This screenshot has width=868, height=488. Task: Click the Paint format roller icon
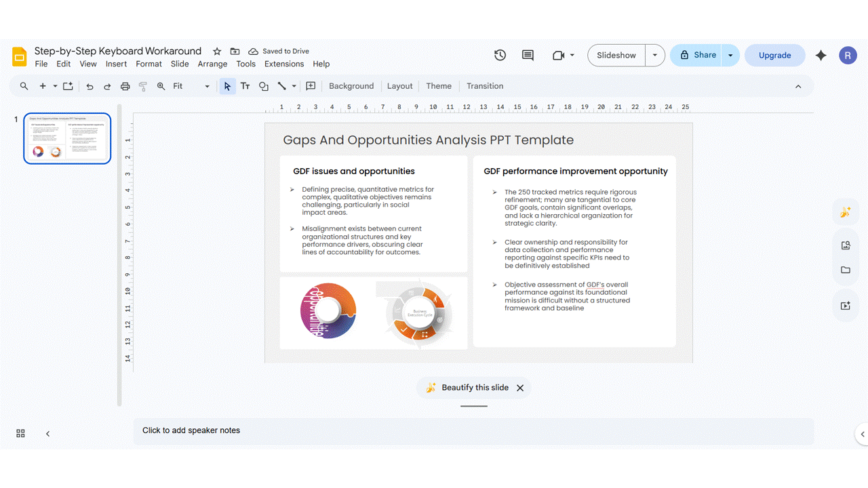pos(142,86)
